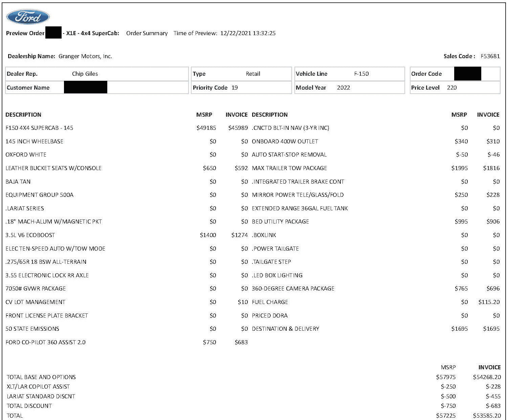Click the base invoice $45989
Image resolution: width=508 pixels, height=420 pixels.
[238, 128]
